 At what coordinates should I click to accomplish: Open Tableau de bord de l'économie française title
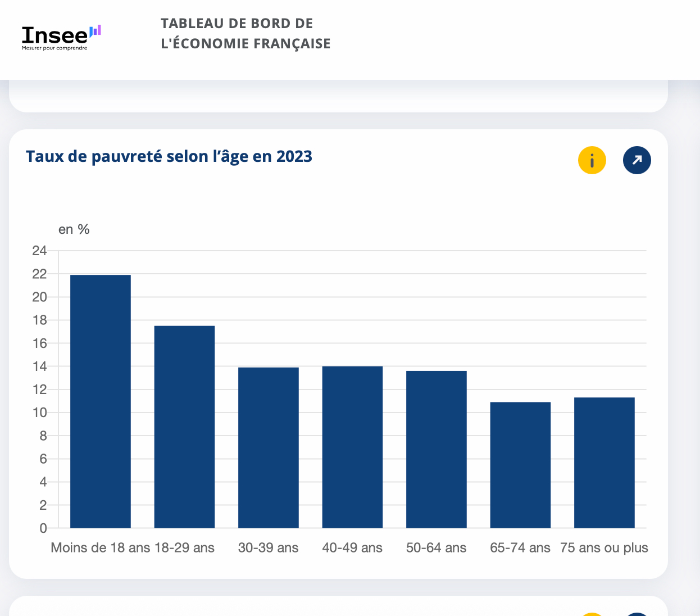[246, 34]
